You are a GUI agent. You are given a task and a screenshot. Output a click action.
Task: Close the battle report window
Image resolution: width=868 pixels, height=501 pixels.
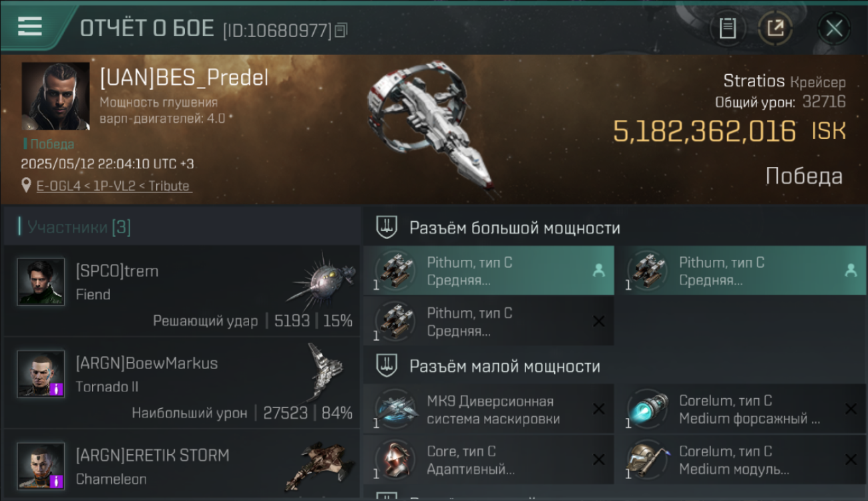tap(833, 28)
